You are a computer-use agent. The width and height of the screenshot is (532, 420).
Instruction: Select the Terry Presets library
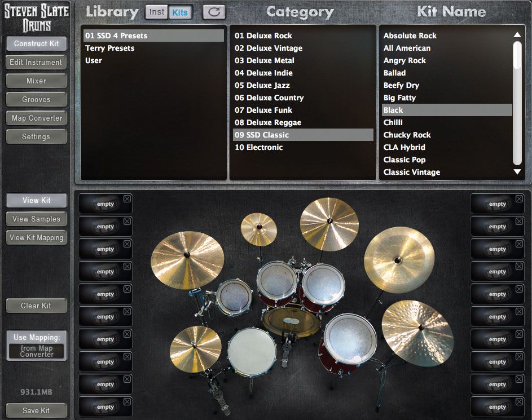click(x=153, y=48)
